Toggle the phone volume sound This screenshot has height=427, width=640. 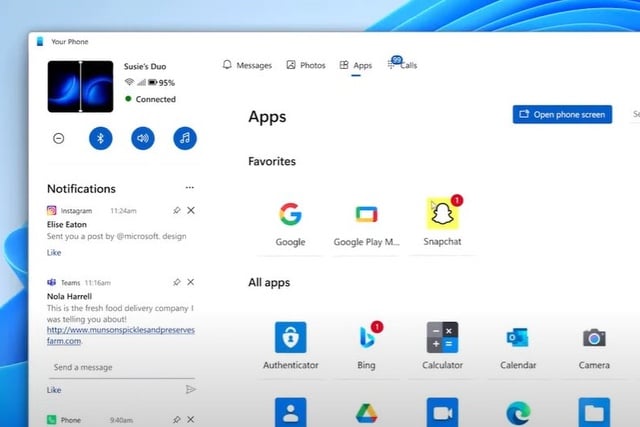(x=143, y=138)
